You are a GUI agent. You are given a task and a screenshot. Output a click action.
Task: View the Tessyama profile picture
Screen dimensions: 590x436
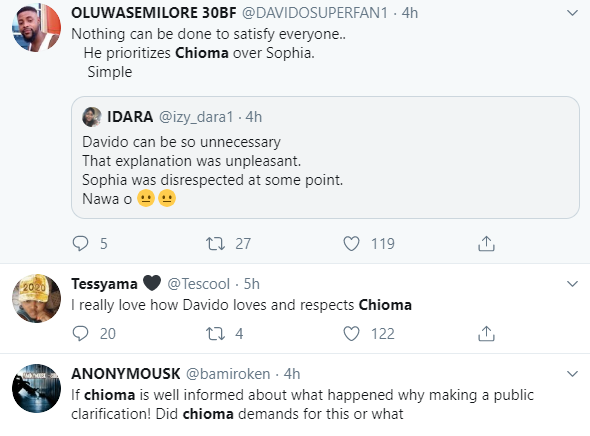click(36, 298)
